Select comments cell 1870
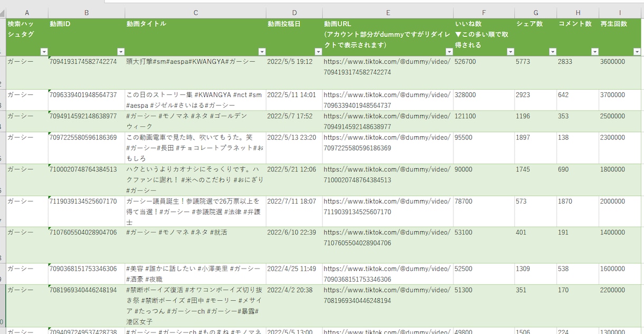The height and width of the screenshot is (334, 644). coord(578,212)
